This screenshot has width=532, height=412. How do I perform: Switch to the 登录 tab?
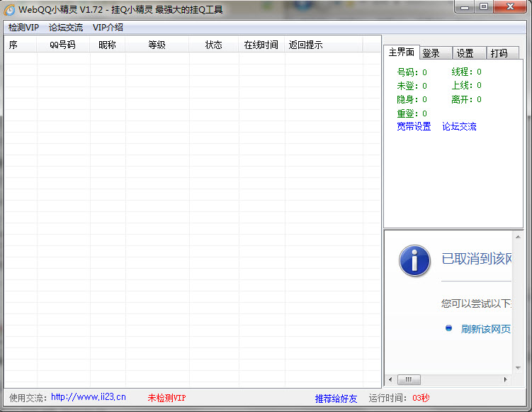coord(431,53)
